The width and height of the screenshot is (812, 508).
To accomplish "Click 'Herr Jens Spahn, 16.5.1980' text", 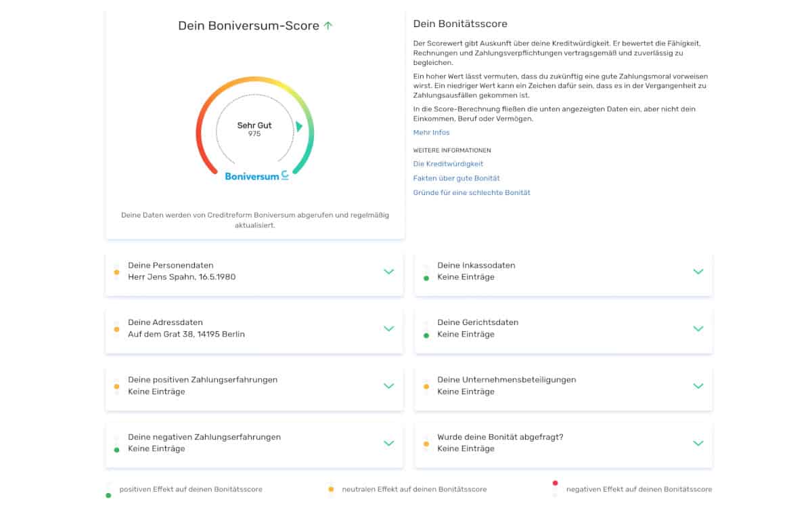I will pos(182,277).
